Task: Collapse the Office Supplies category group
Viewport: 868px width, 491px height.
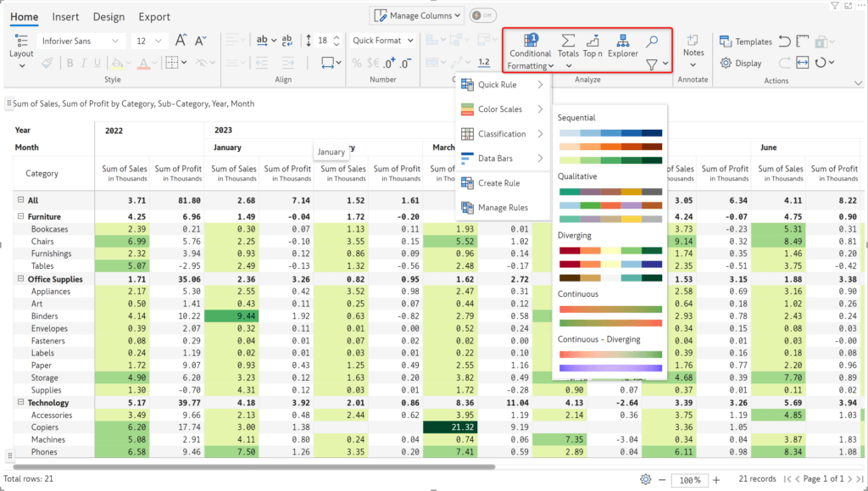Action: pyautogui.click(x=20, y=279)
